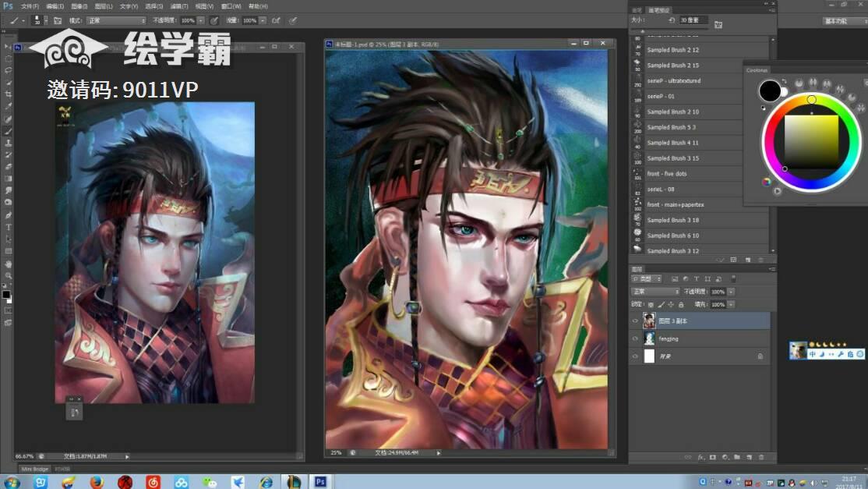The image size is (868, 489).
Task: Select the Lasso tool
Action: [8, 70]
